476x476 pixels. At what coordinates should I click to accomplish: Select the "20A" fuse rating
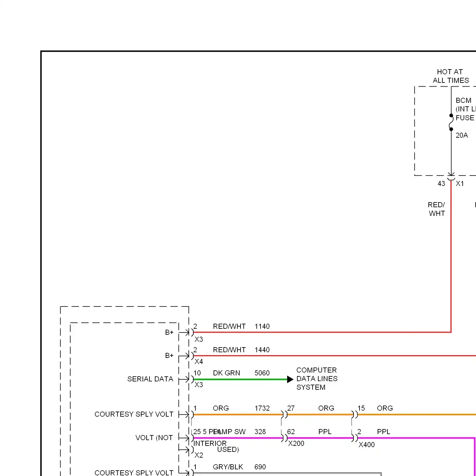(x=462, y=135)
